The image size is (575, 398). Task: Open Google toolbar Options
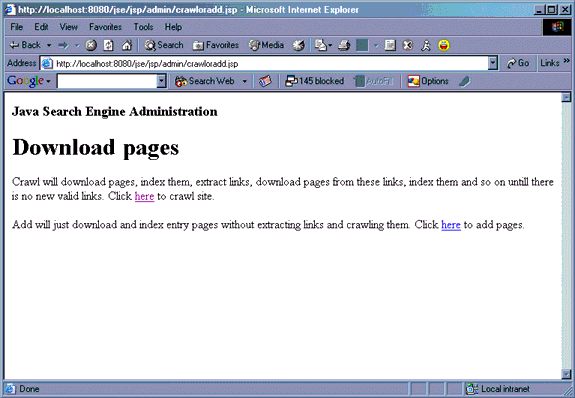click(x=428, y=81)
